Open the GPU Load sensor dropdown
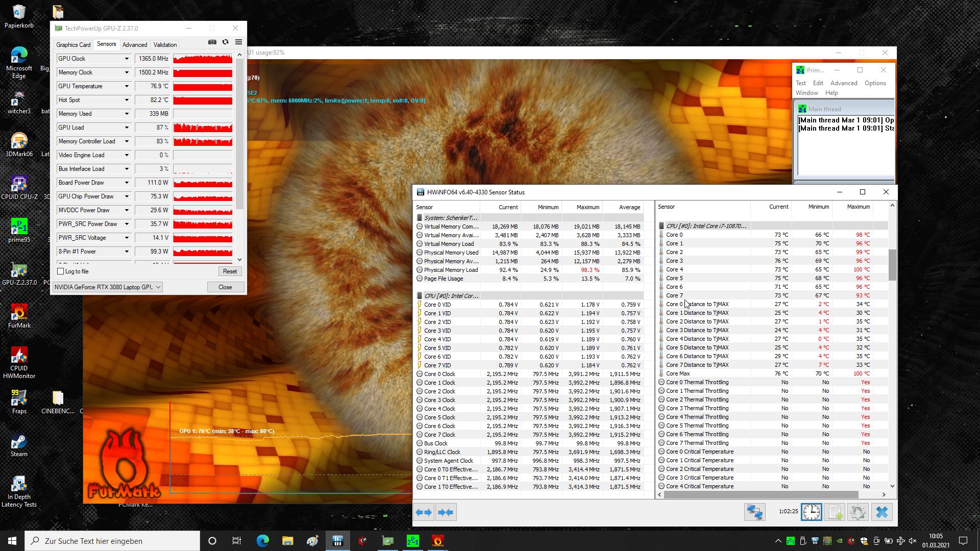Screen dimensions: 980x551 point(127,128)
